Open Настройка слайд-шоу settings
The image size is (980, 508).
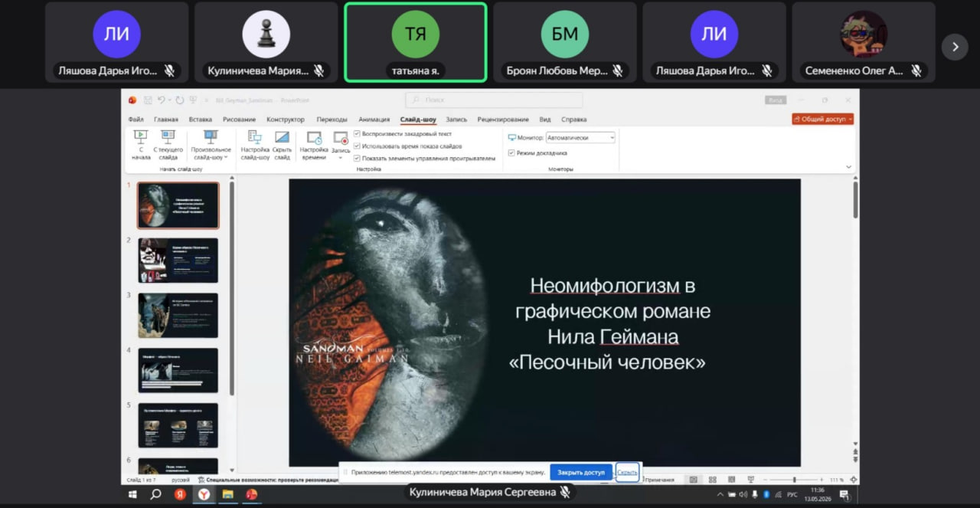pos(255,146)
